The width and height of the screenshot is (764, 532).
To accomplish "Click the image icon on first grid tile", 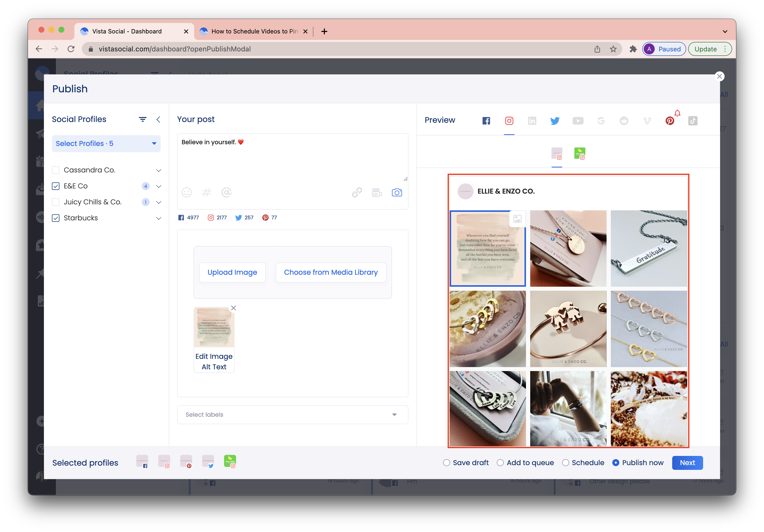I will (x=517, y=219).
